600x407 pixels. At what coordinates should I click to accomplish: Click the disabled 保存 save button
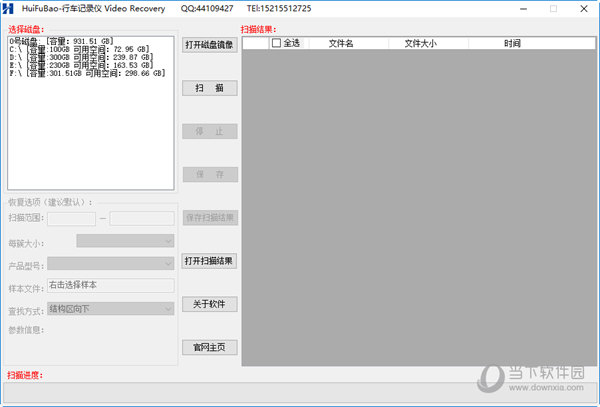[x=209, y=174]
